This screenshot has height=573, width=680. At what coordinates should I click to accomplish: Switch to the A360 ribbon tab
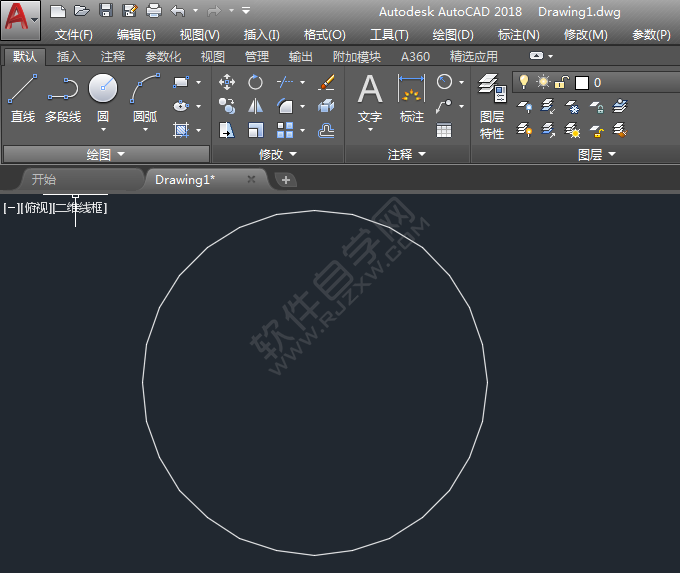click(415, 57)
